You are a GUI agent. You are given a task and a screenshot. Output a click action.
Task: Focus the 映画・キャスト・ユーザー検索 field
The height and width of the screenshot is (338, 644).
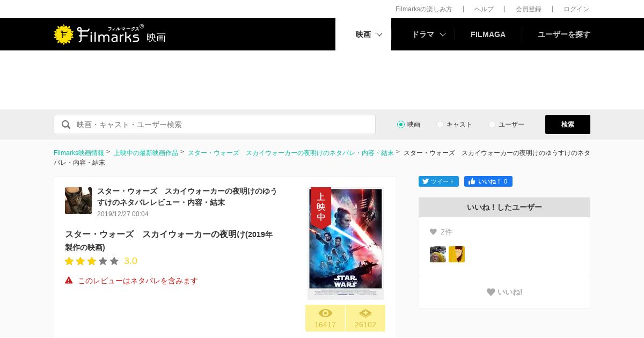pyautogui.click(x=215, y=124)
